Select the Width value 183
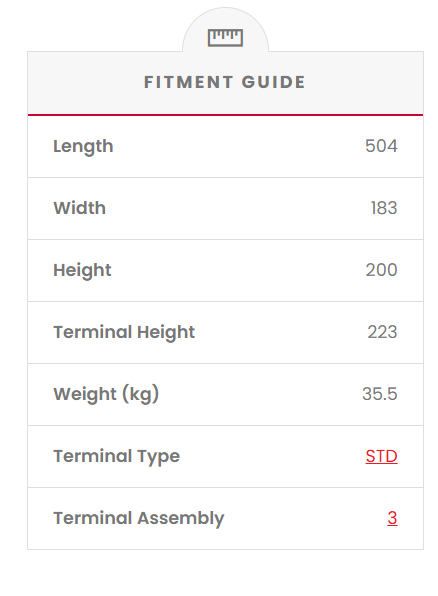The image size is (438, 596). point(384,208)
